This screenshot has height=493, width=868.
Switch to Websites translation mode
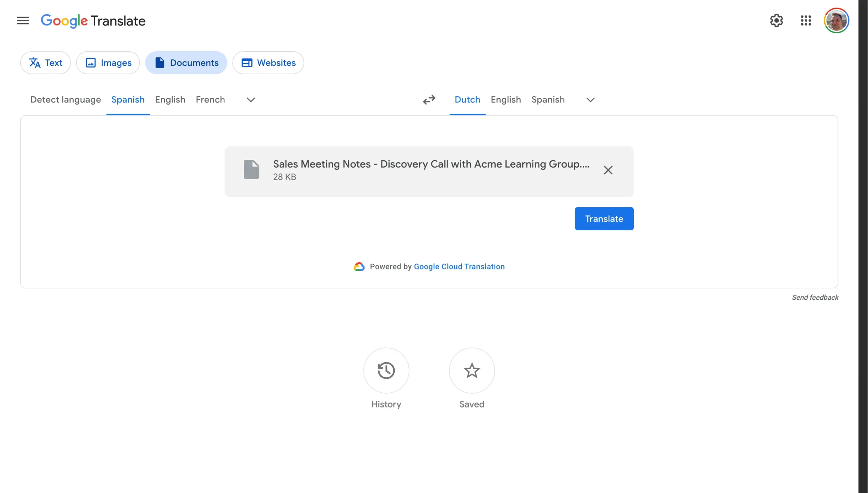coord(268,63)
